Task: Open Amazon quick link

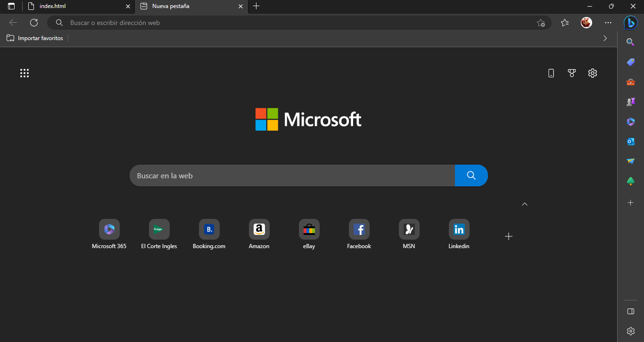Action: click(259, 234)
